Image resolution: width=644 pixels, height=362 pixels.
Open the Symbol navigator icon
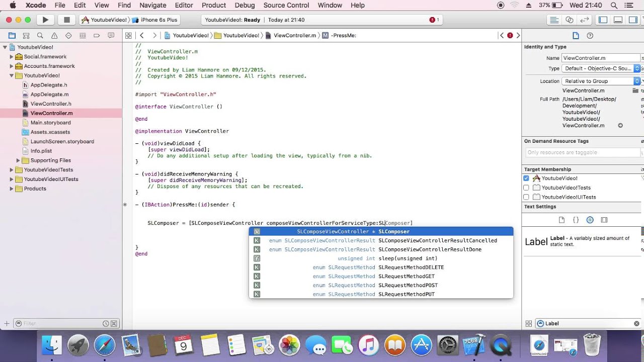26,36
